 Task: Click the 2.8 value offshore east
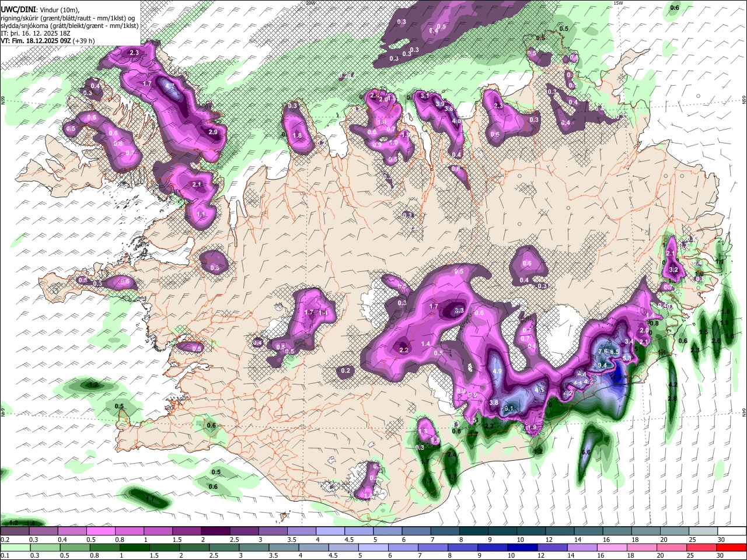click(x=672, y=398)
